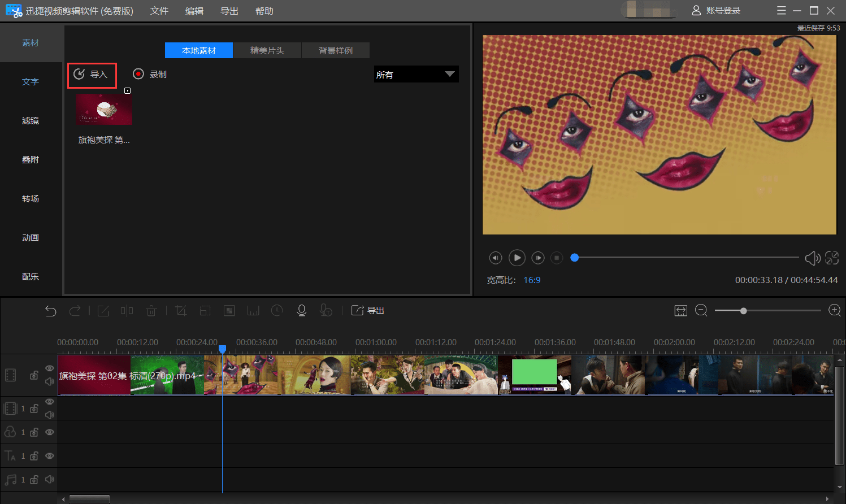
Task: Toggle lock on music track
Action: [x=34, y=480]
